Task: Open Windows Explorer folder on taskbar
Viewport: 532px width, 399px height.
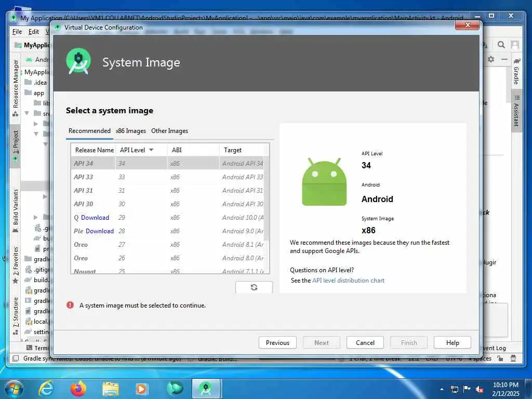Action: [111, 389]
